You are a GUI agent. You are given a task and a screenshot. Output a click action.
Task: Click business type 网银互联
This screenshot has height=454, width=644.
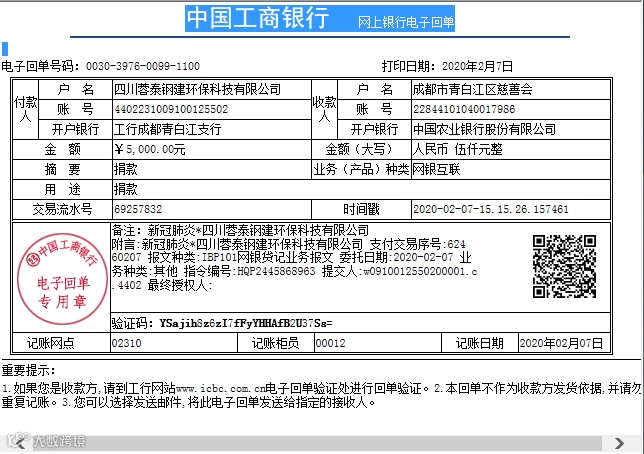pos(436,169)
